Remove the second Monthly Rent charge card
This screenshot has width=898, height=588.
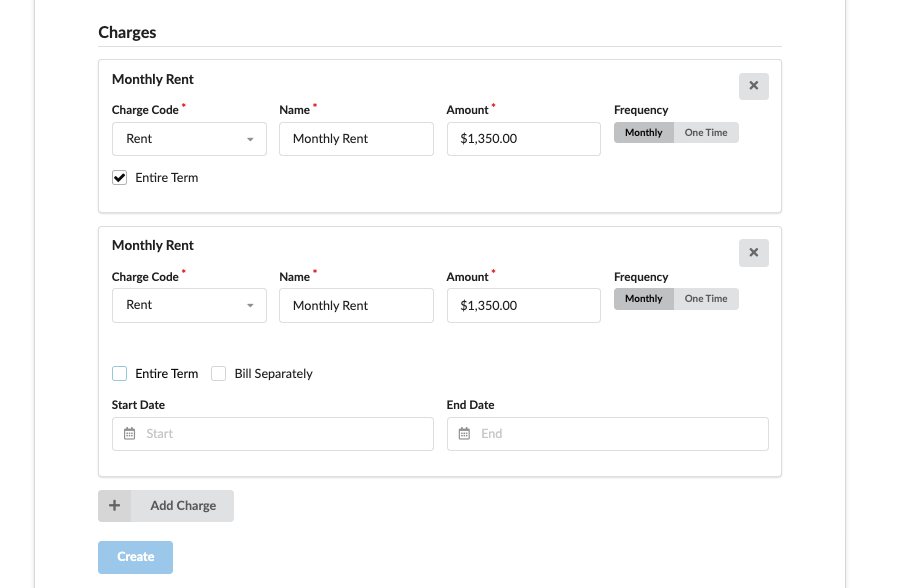pyautogui.click(x=754, y=252)
